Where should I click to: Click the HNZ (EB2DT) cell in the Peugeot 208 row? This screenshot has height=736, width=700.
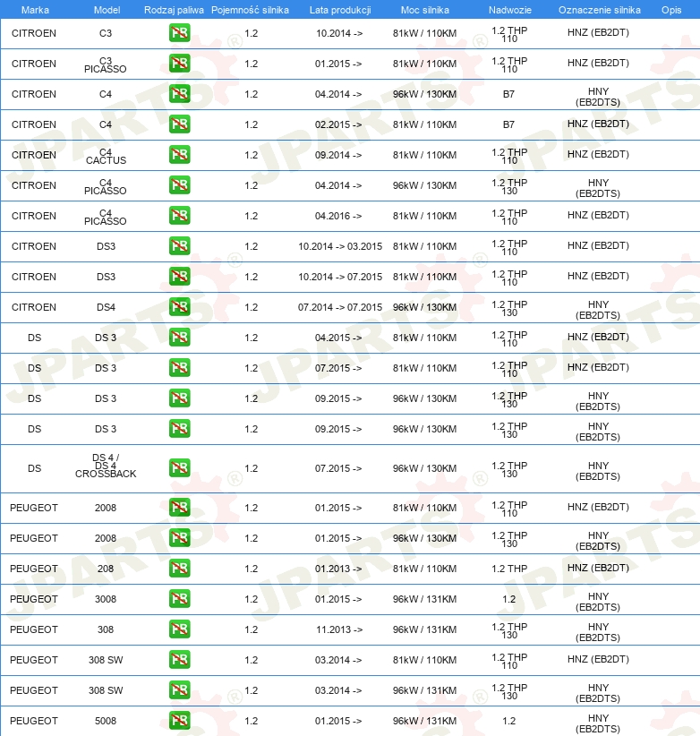coord(598,568)
